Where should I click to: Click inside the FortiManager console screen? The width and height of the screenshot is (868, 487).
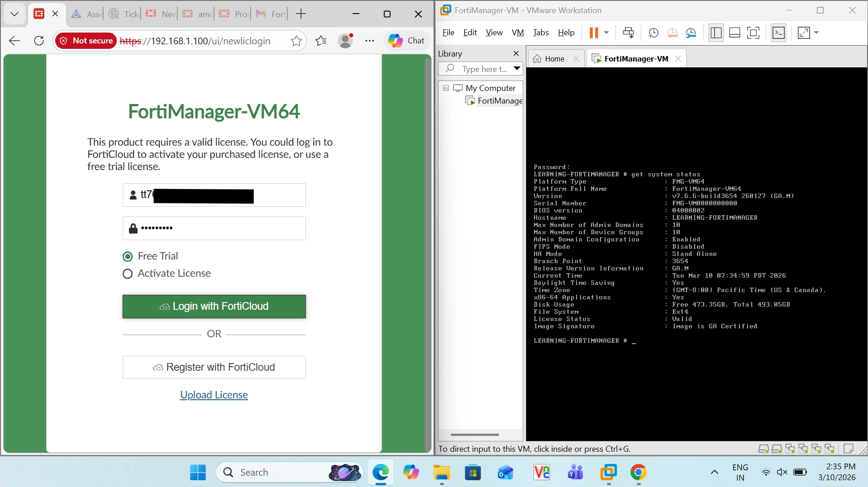(x=696, y=254)
